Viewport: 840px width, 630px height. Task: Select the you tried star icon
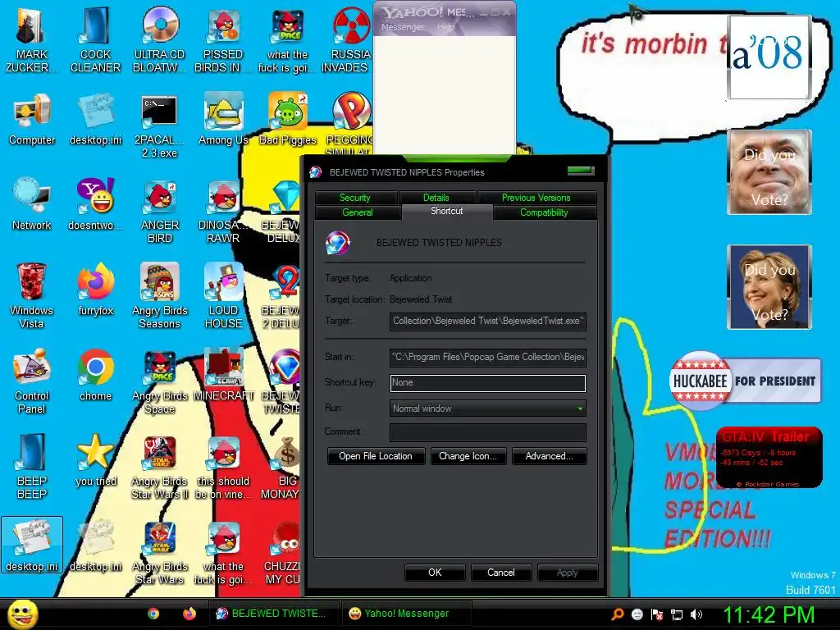95,461
